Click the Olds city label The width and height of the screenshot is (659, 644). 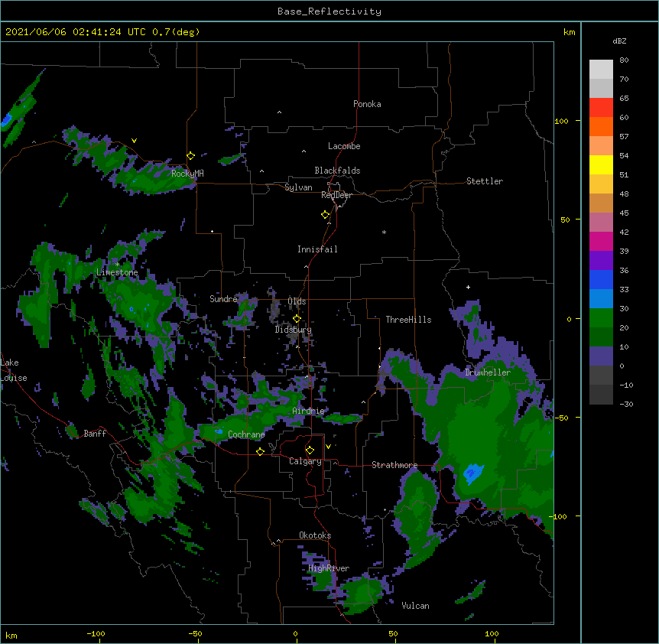coord(297,301)
